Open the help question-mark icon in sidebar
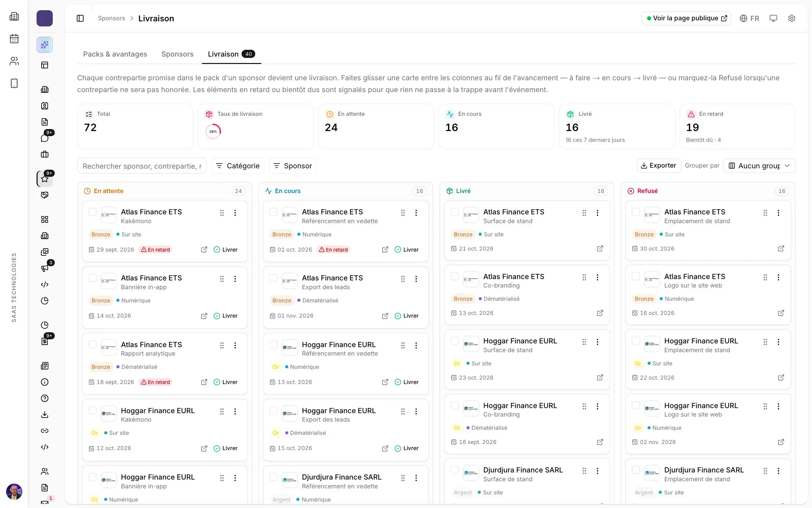The width and height of the screenshot is (812, 508). pyautogui.click(x=45, y=398)
